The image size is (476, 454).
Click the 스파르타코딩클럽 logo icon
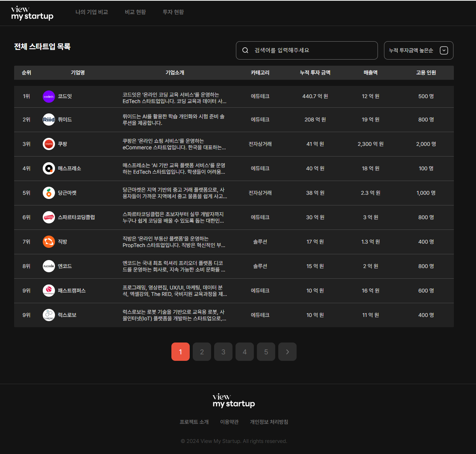[49, 217]
